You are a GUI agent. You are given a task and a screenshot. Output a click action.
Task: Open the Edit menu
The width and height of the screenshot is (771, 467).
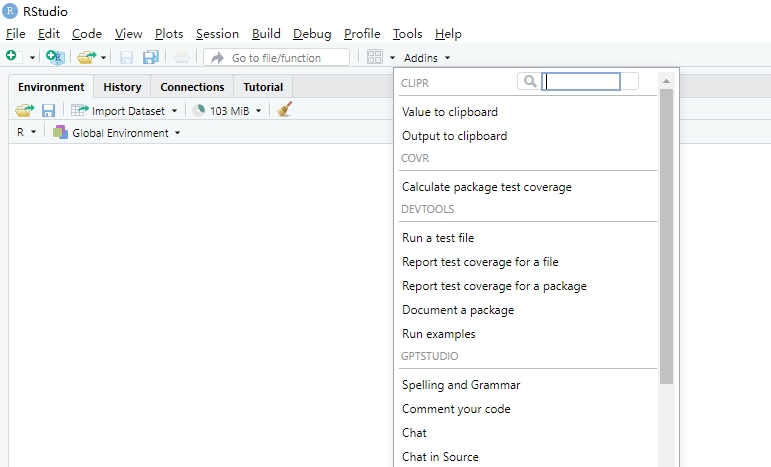[49, 34]
